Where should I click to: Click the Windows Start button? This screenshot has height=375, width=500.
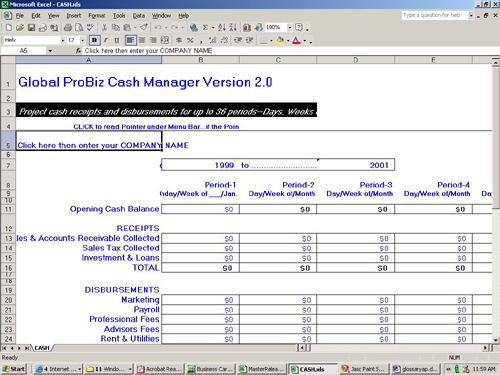click(x=14, y=369)
